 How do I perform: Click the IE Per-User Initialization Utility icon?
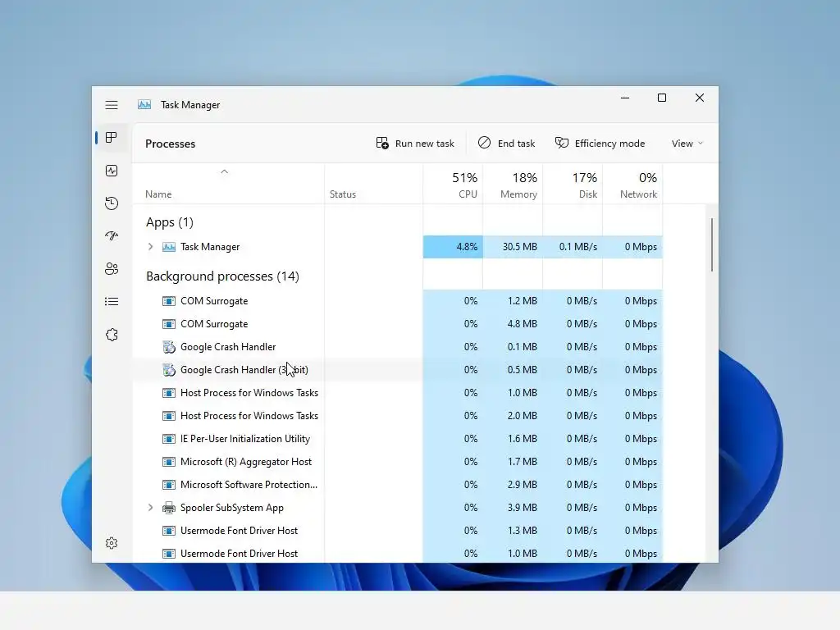point(169,439)
